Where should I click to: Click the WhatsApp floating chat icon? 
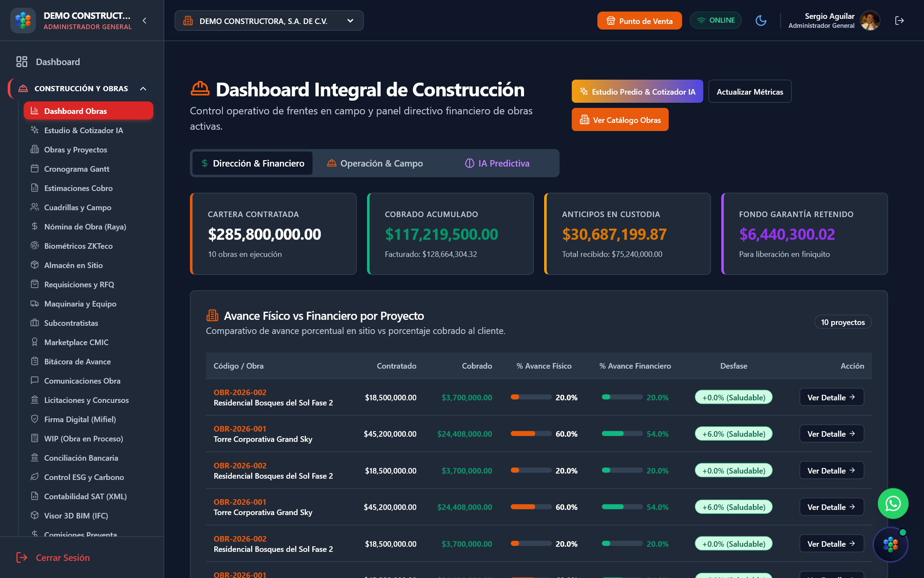tap(893, 504)
